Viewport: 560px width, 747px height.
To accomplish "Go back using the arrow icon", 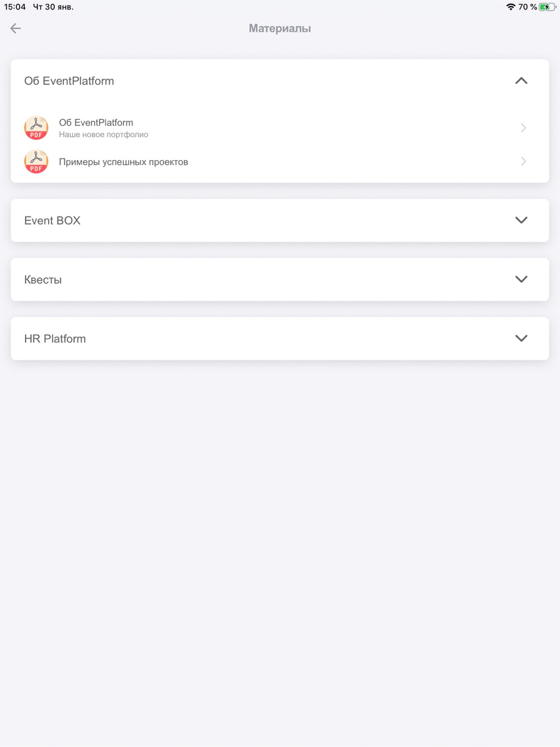I will (16, 28).
